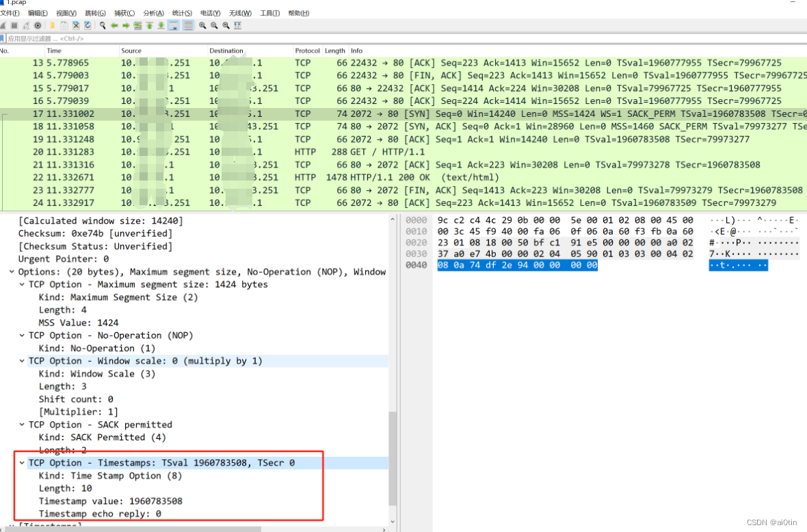The height and width of the screenshot is (532, 807).
Task: Toggle packet list colorization
Action: tap(188, 25)
